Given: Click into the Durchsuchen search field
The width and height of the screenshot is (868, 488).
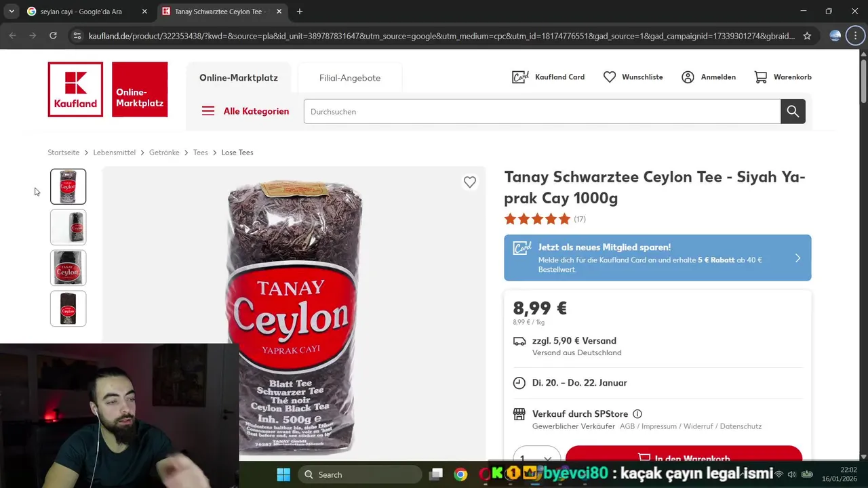Looking at the screenshot, I should (x=542, y=111).
